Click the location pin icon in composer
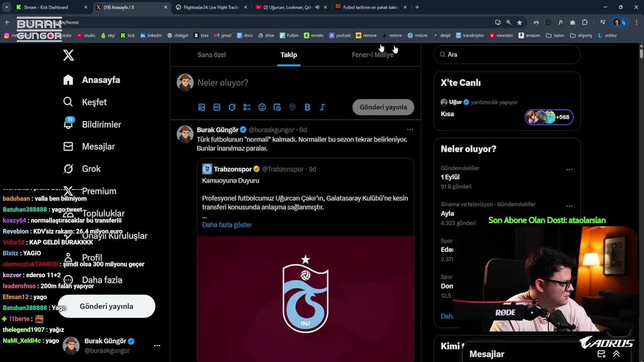644x362 pixels. [x=292, y=107]
